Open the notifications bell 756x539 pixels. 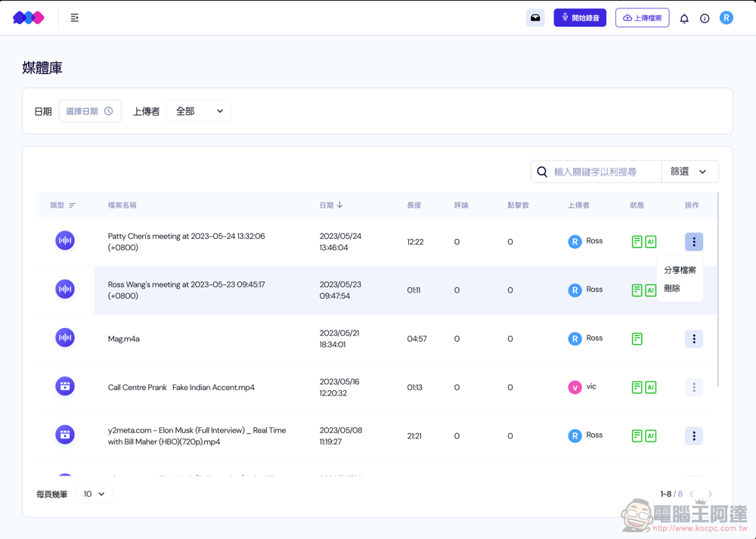click(684, 18)
